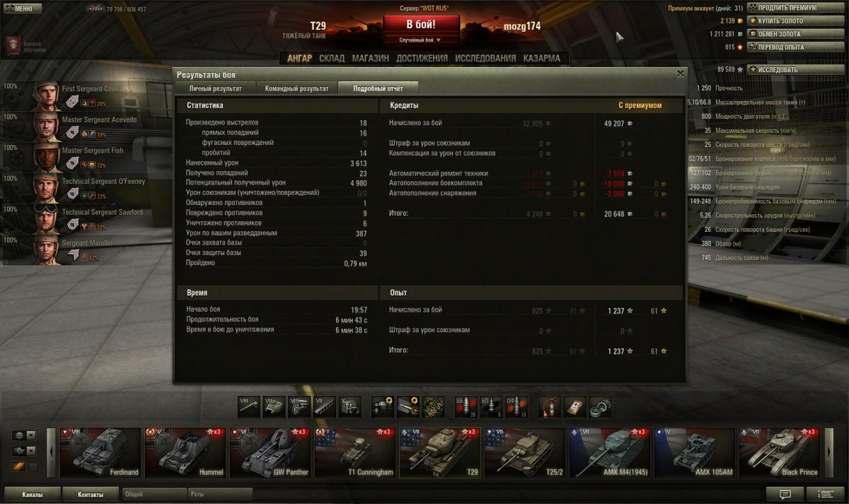Open the Общий chat channel tab
Screen dimensions: 849x504
point(154,495)
